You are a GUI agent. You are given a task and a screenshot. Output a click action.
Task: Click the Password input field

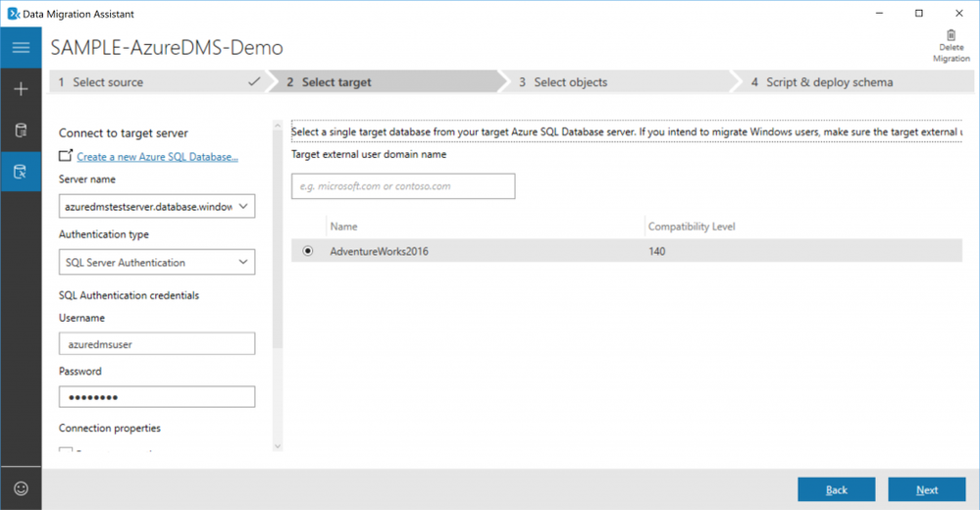[x=157, y=397]
